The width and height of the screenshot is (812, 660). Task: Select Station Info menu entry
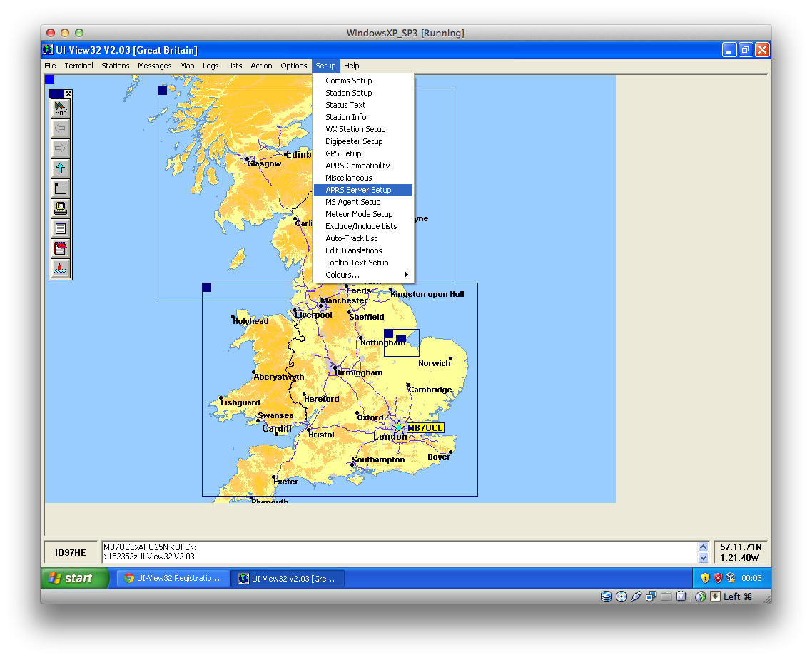coord(363,117)
